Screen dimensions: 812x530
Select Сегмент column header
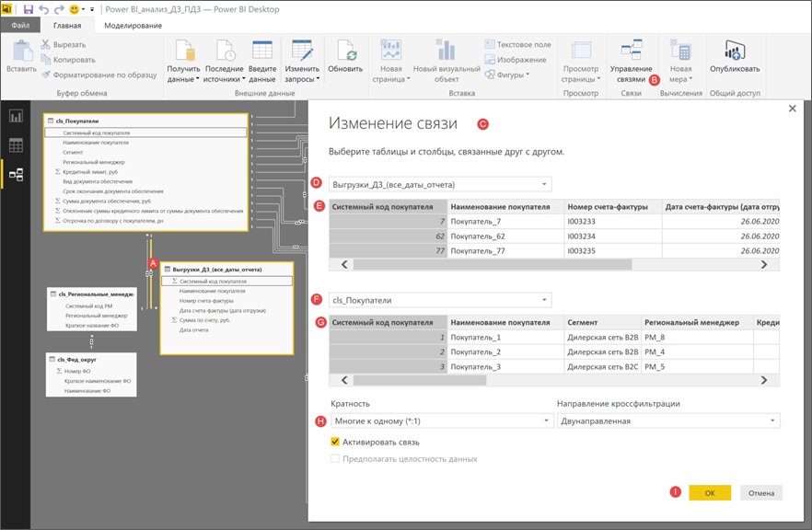[602, 322]
